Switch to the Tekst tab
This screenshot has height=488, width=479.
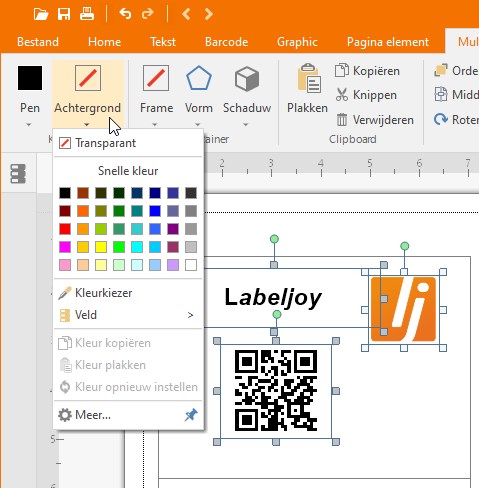[163, 42]
